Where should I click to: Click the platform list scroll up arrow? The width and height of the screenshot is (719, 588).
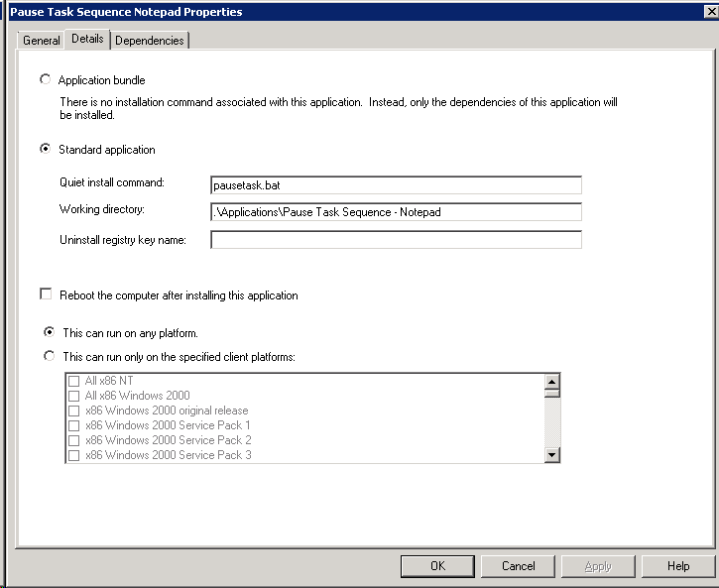click(552, 382)
